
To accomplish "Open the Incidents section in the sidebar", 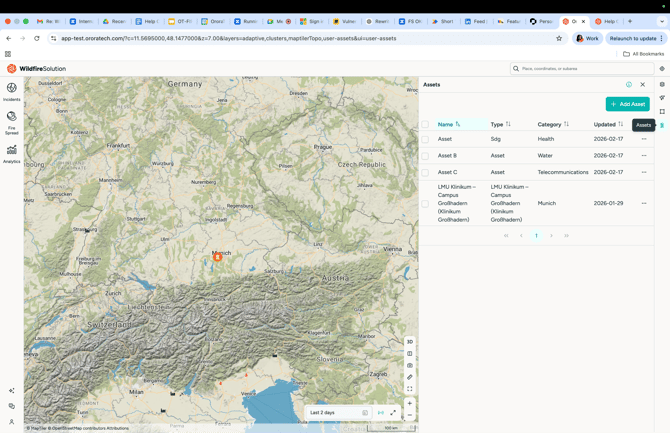I will coord(12,91).
